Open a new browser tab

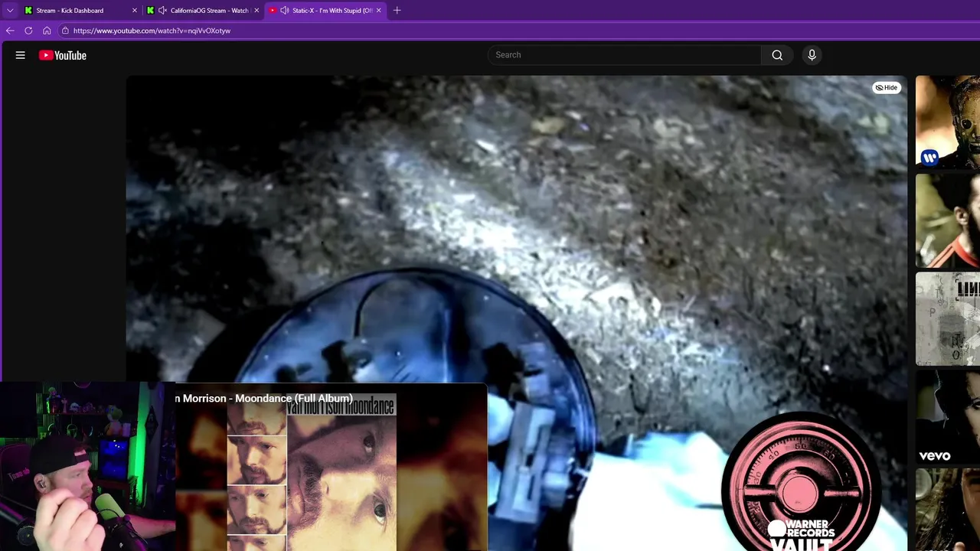pos(397,11)
